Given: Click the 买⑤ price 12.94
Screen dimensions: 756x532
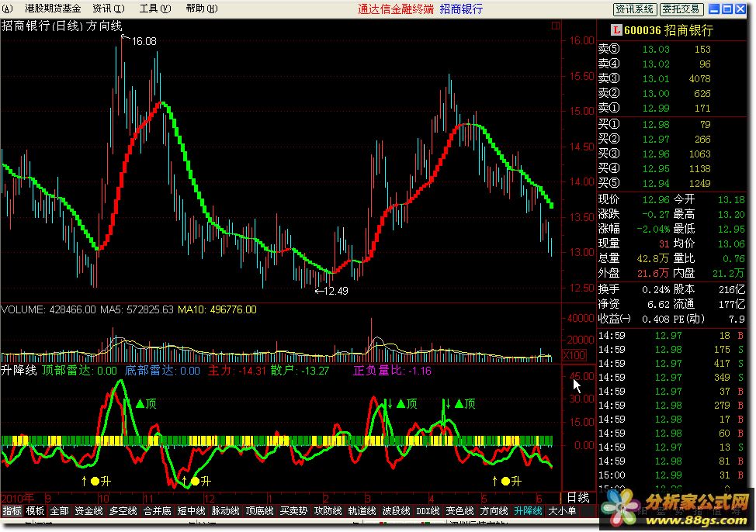Looking at the screenshot, I should (x=656, y=183).
